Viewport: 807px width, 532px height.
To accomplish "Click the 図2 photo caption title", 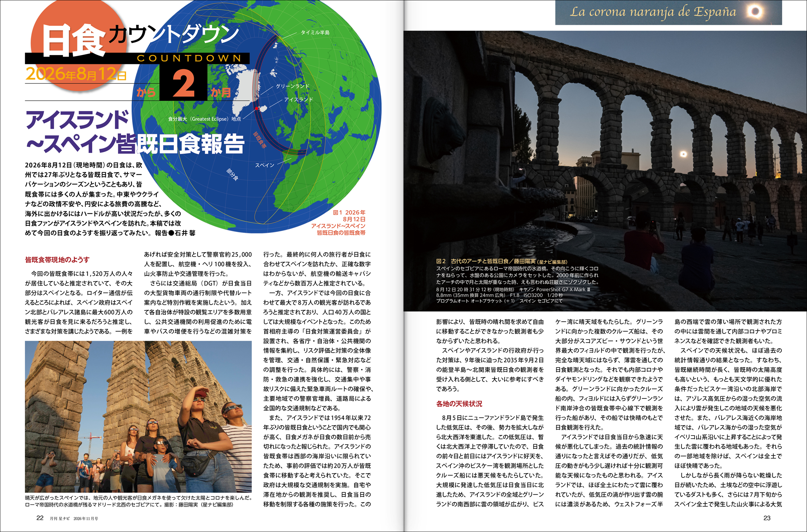I will 501,261.
